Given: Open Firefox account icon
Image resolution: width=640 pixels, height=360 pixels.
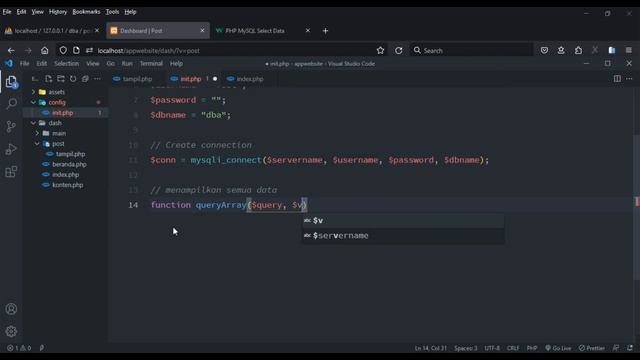Looking at the screenshot, I should [x=561, y=51].
